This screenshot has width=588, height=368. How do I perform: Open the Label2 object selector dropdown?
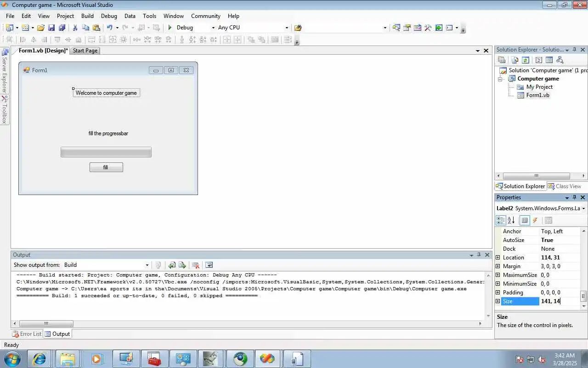coord(583,208)
